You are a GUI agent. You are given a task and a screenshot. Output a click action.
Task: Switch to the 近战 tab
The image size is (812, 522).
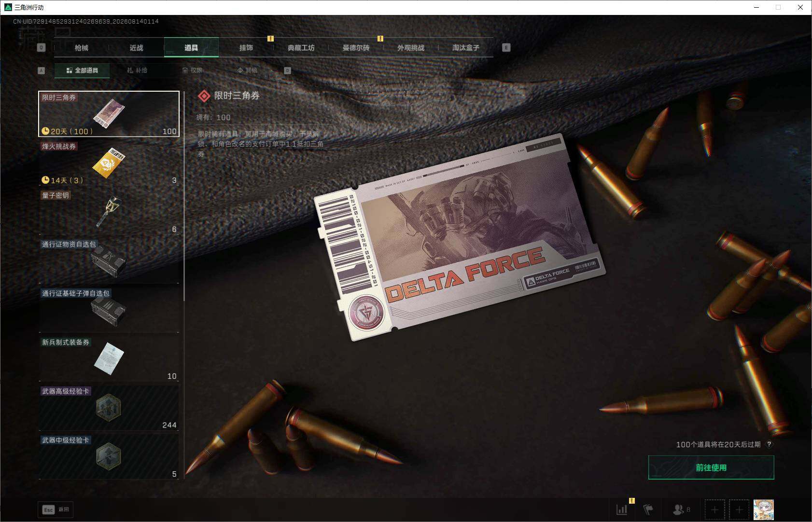tap(137, 48)
